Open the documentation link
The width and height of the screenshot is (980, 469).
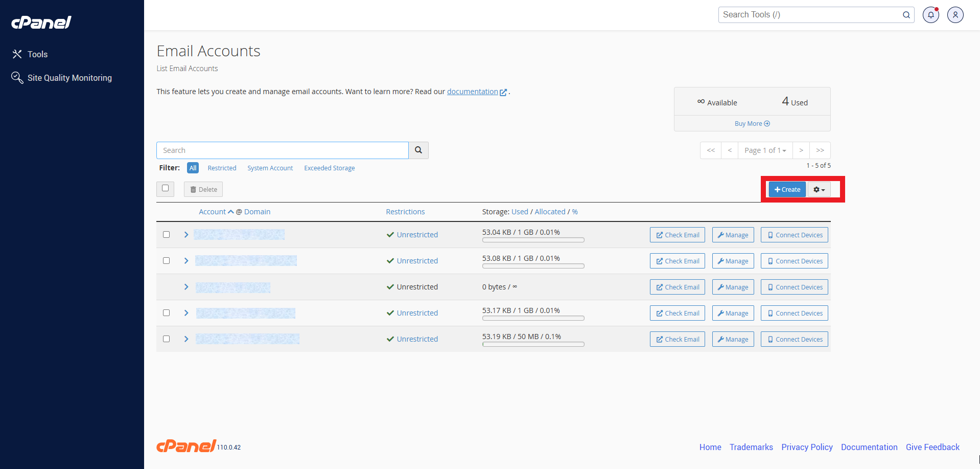click(x=472, y=92)
